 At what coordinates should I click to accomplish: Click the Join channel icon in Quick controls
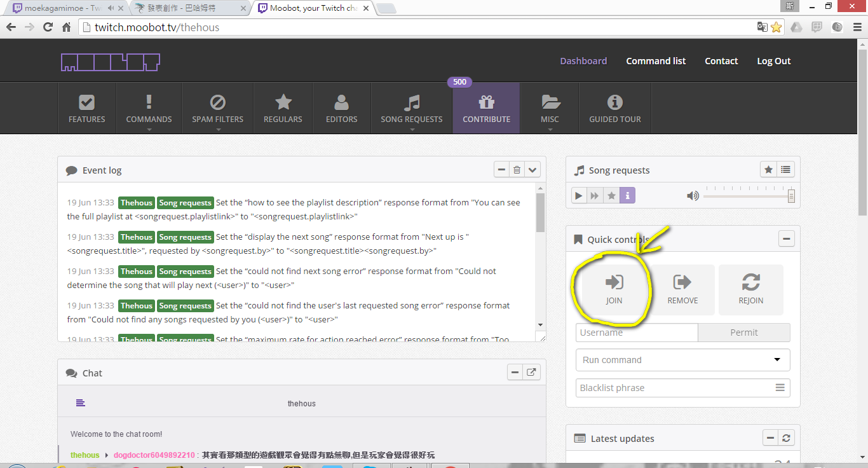coord(614,282)
